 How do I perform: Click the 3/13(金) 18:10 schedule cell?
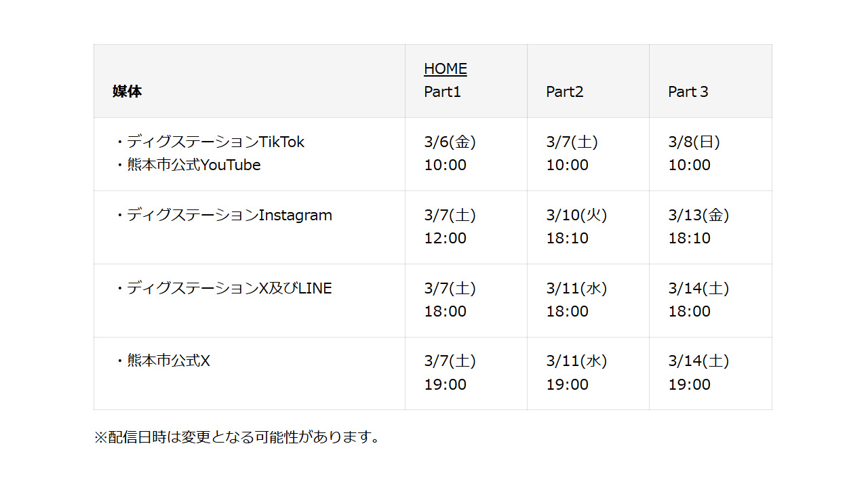tap(698, 227)
